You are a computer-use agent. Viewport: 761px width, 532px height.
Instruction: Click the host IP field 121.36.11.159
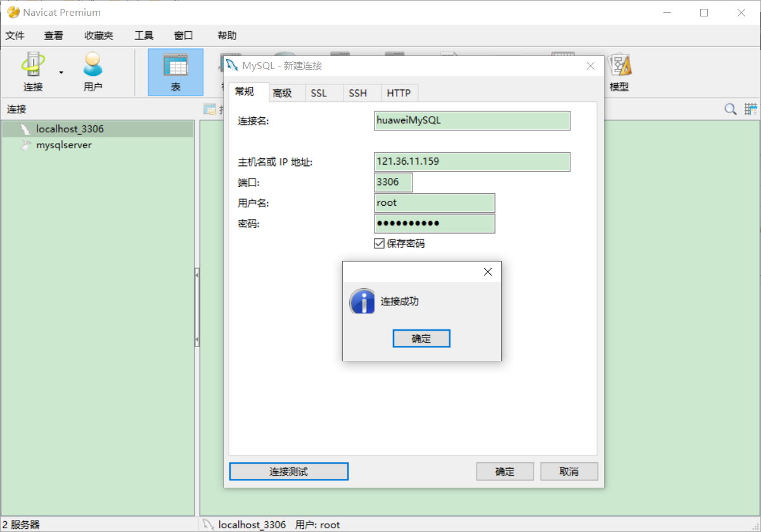click(x=472, y=161)
